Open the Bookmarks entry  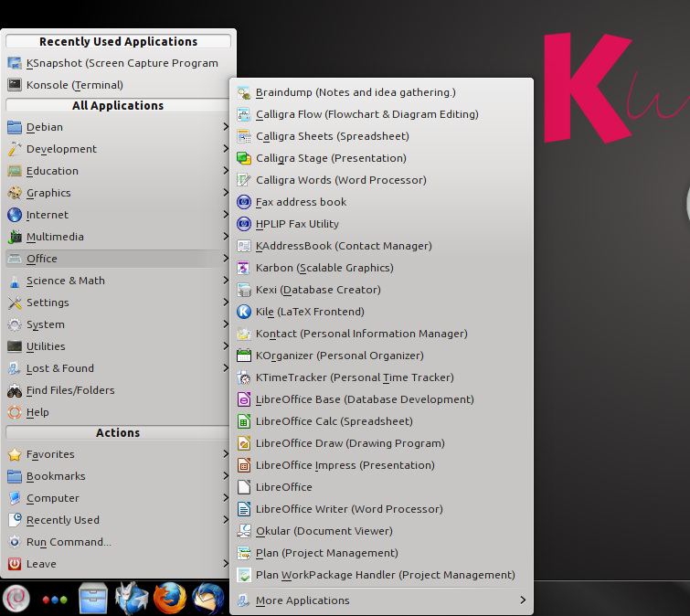[118, 476]
